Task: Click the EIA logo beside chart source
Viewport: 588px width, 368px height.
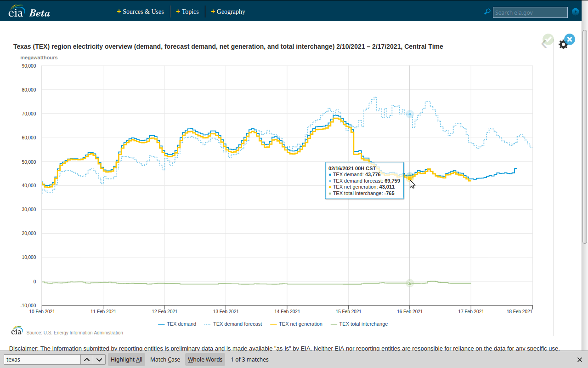Action: coord(17,330)
